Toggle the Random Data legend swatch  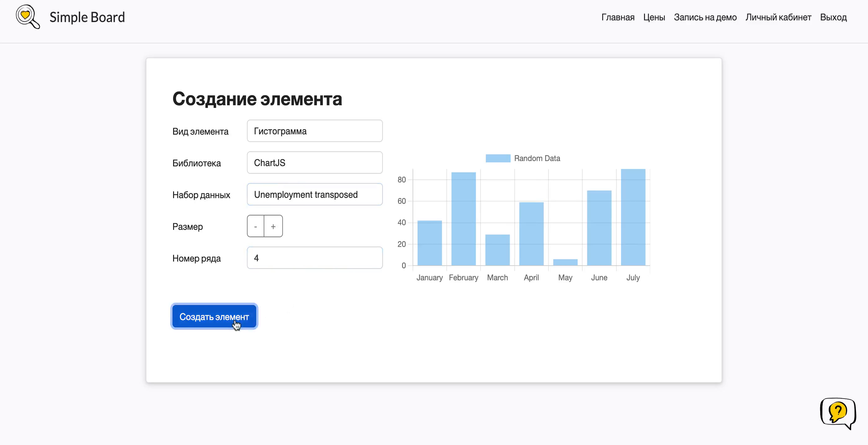coord(498,158)
